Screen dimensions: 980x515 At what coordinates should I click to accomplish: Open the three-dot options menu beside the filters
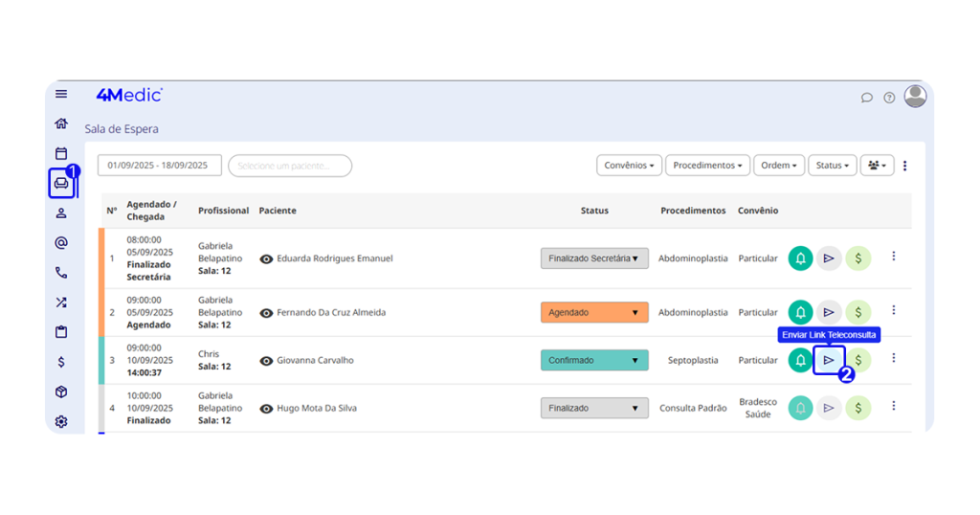[x=905, y=166]
